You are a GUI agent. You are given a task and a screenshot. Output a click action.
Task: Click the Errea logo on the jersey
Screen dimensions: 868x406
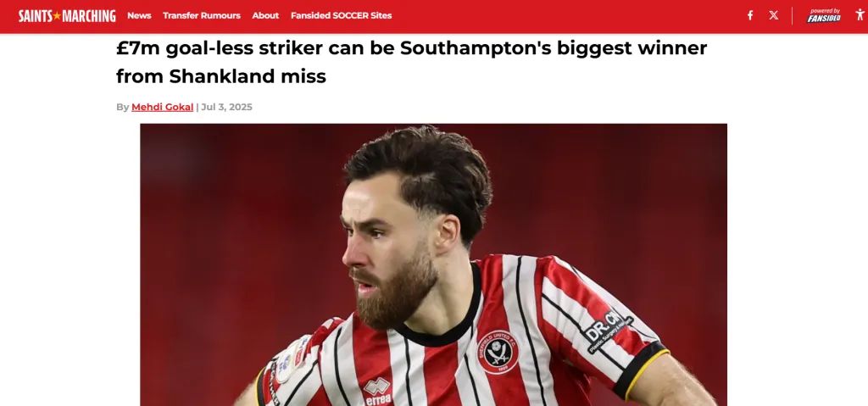377,391
